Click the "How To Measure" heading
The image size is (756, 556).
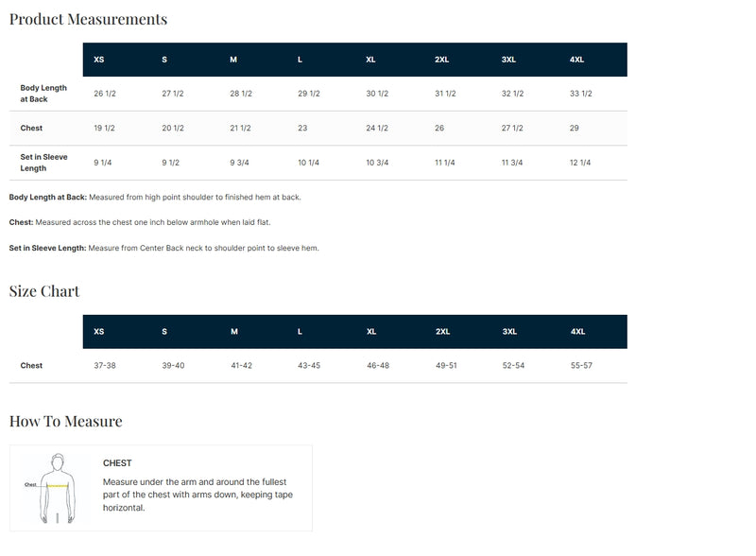click(x=65, y=422)
